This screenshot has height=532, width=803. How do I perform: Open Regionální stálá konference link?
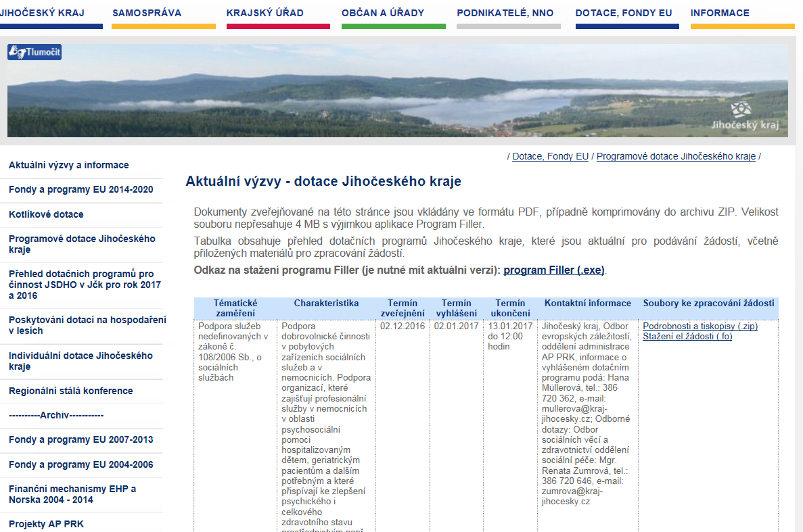70,391
